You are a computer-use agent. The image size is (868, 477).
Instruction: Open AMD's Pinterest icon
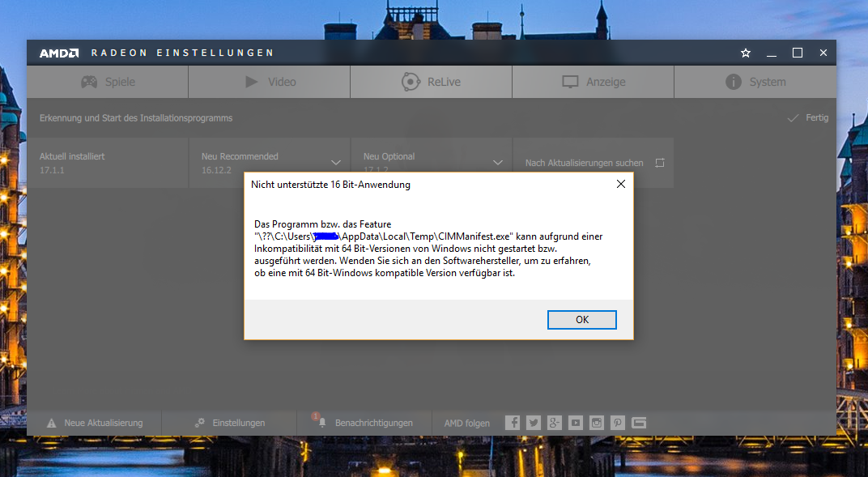(x=617, y=423)
